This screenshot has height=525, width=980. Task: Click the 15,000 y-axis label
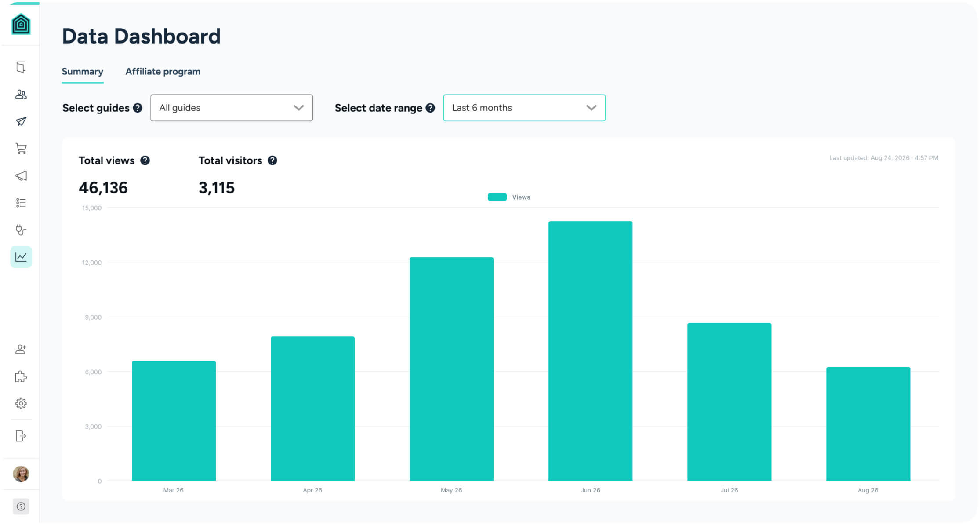coord(92,208)
